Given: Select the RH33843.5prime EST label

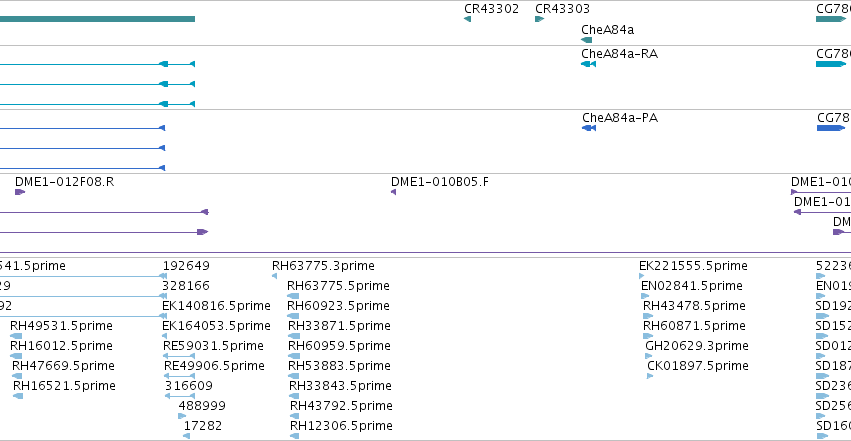Looking at the screenshot, I should tap(340, 386).
